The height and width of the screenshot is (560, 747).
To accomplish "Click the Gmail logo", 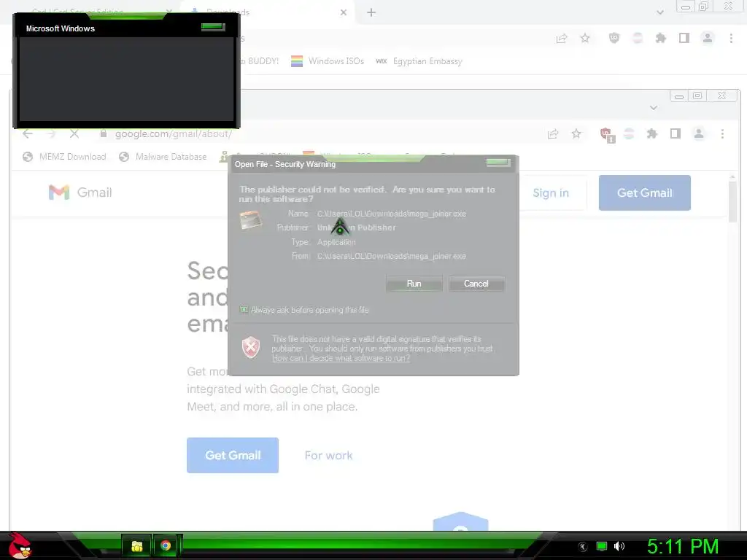I will coord(80,192).
